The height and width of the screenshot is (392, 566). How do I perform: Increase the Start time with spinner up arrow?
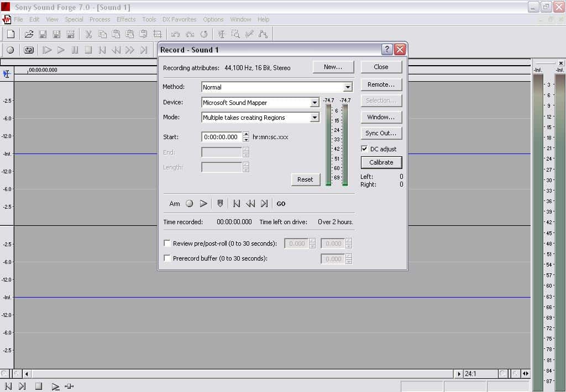(x=246, y=135)
